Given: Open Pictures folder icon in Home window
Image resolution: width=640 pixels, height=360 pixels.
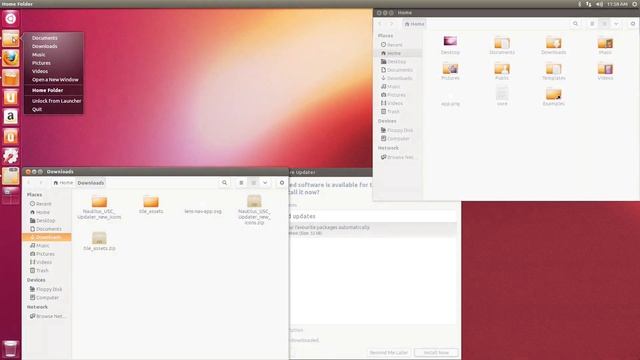Looking at the screenshot, I should tap(450, 71).
